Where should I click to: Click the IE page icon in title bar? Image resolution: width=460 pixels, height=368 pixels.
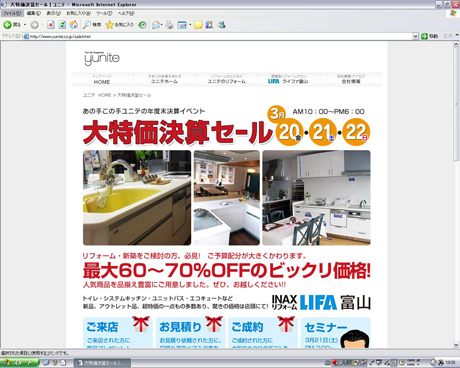coord(4,4)
